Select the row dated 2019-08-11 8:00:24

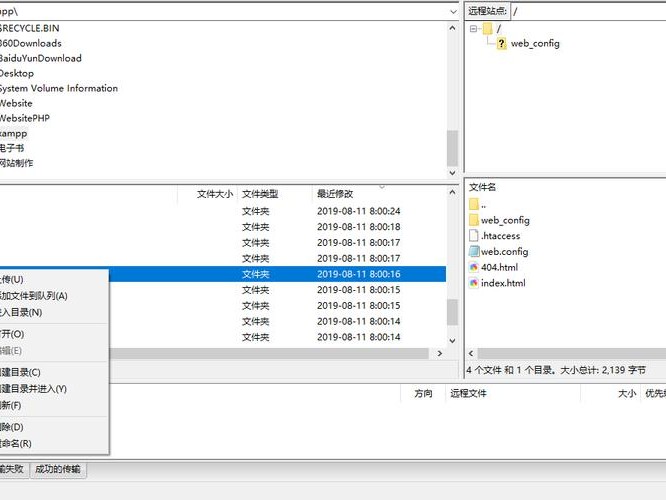tap(223, 211)
